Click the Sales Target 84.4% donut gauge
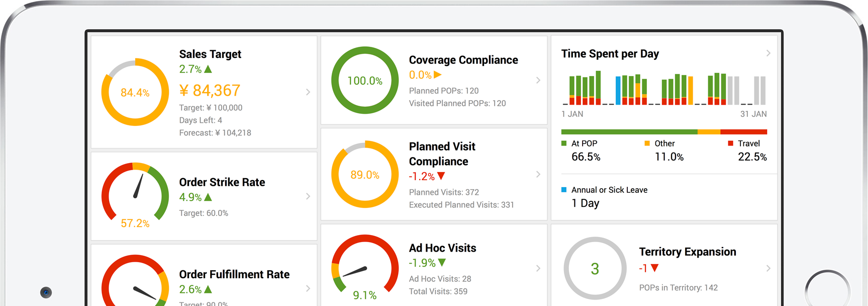The width and height of the screenshot is (868, 306). pos(135,92)
